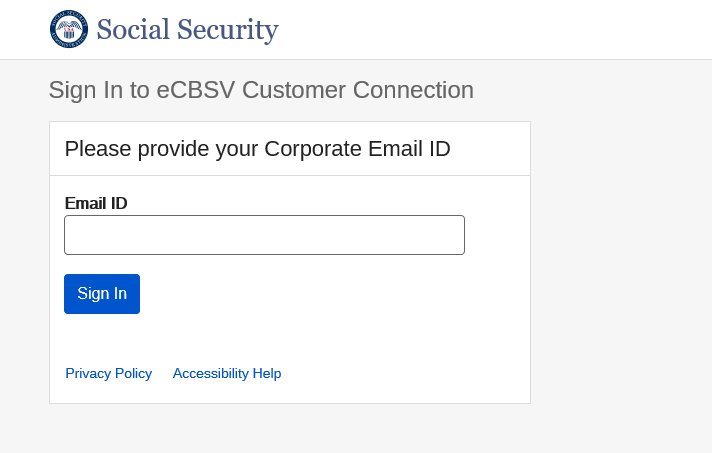Click "Please provide your" in the card heading
The height and width of the screenshot is (453, 712).
161,149
